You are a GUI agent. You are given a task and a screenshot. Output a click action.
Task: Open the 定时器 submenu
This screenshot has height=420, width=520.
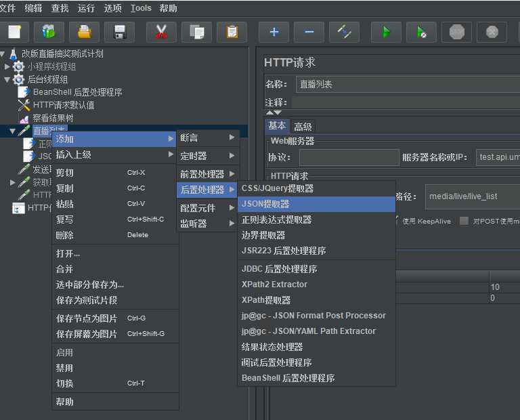point(207,156)
